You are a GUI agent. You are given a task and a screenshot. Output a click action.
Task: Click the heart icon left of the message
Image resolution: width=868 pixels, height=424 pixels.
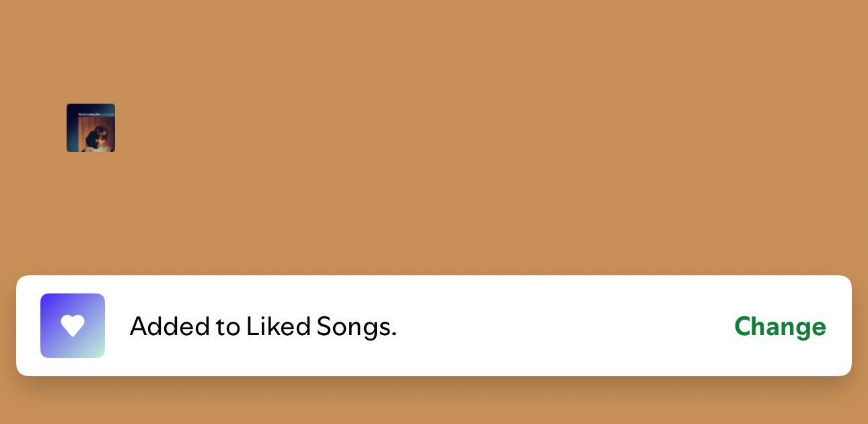pyautogui.click(x=73, y=326)
